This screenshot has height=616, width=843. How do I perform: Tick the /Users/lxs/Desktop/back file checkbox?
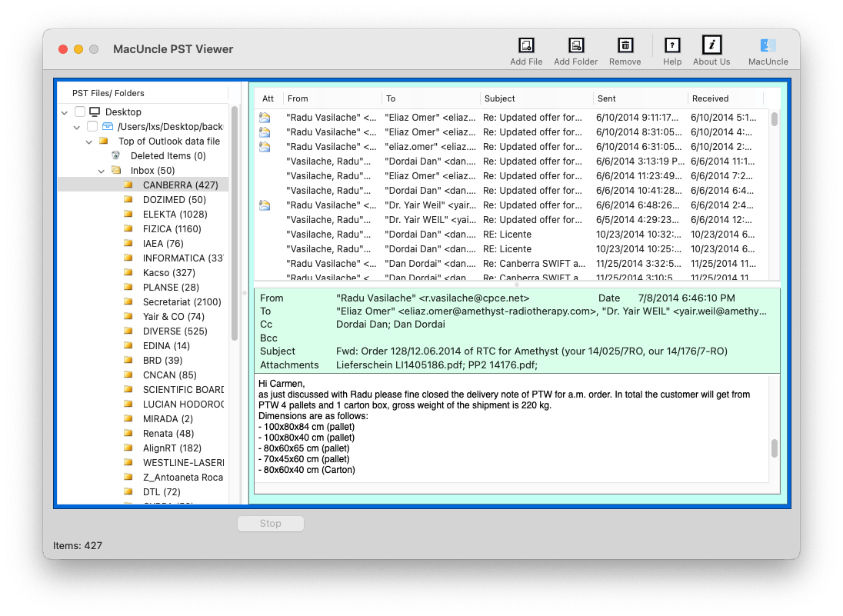click(x=92, y=126)
